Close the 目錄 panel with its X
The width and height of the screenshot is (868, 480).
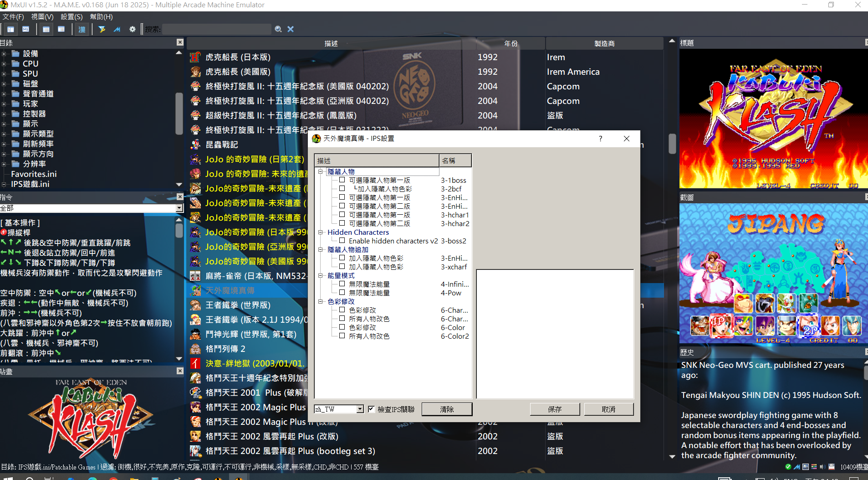(180, 42)
